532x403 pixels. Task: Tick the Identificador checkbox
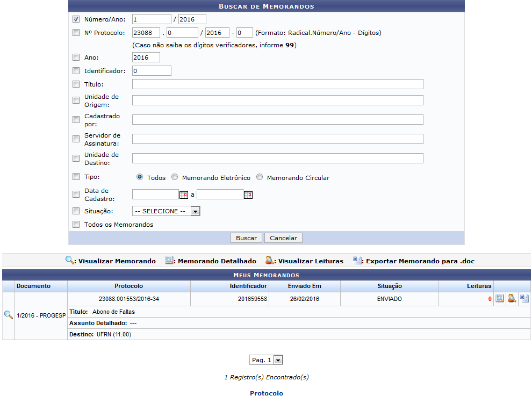point(76,70)
